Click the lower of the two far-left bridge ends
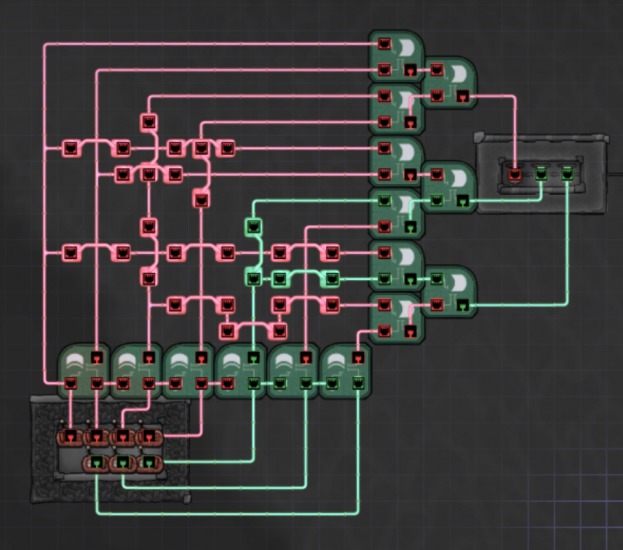The height and width of the screenshot is (550, 623). (x=71, y=253)
